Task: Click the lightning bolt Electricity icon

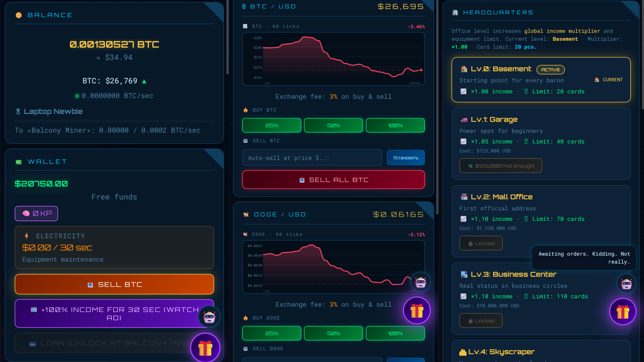Action: point(27,236)
